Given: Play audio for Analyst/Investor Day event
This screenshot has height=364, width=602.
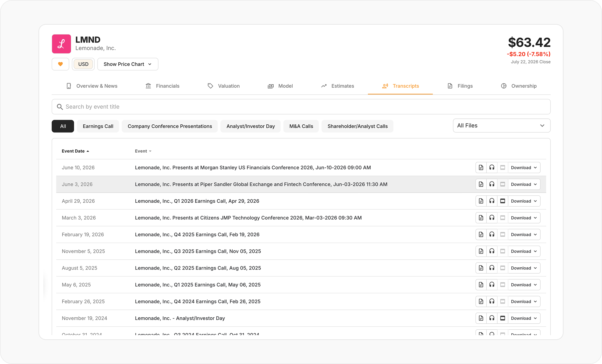Looking at the screenshot, I should point(492,318).
